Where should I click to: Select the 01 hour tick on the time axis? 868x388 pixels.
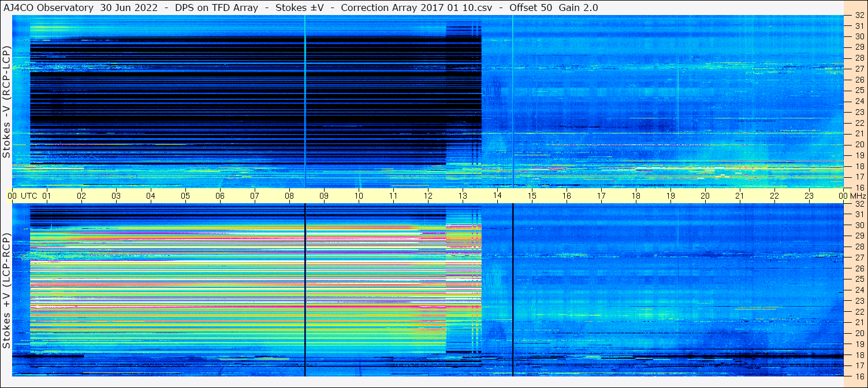[x=47, y=196]
